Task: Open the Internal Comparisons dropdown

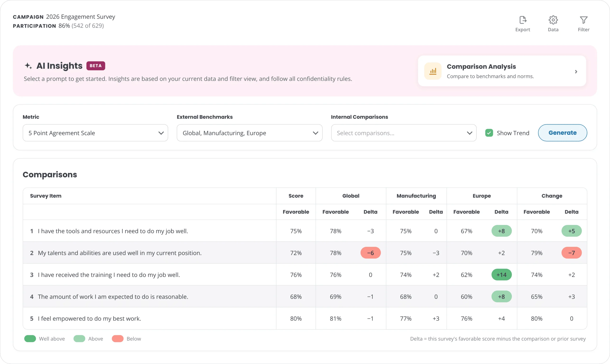Action: [404, 133]
